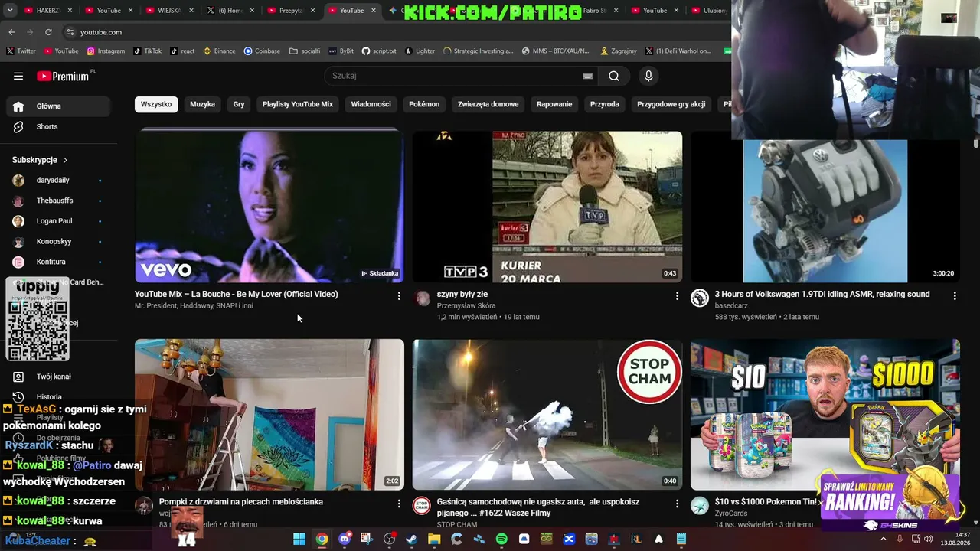
Task: Select the Rapowanie filter chip
Action: tap(554, 104)
